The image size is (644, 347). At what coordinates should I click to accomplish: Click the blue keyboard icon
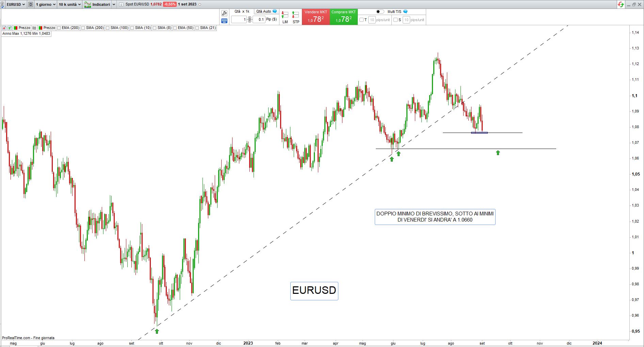tap(224, 21)
